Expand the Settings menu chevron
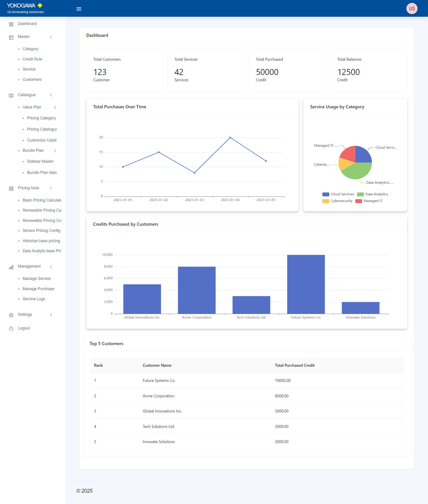This screenshot has width=428, height=504. [51, 314]
